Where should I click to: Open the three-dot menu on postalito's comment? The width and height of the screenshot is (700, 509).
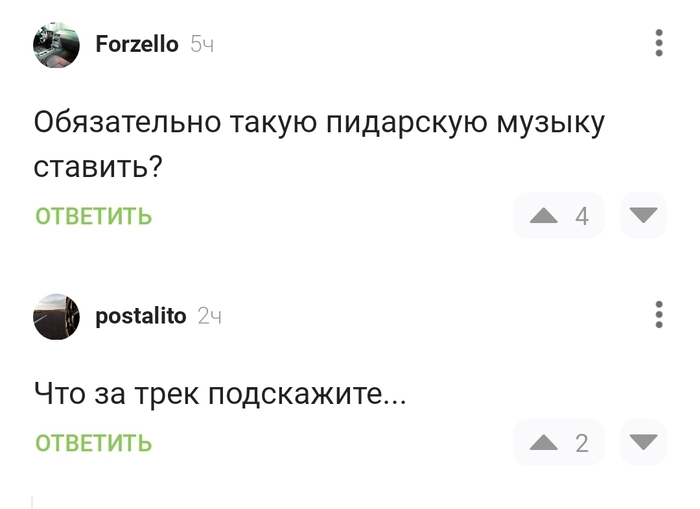coord(658,315)
